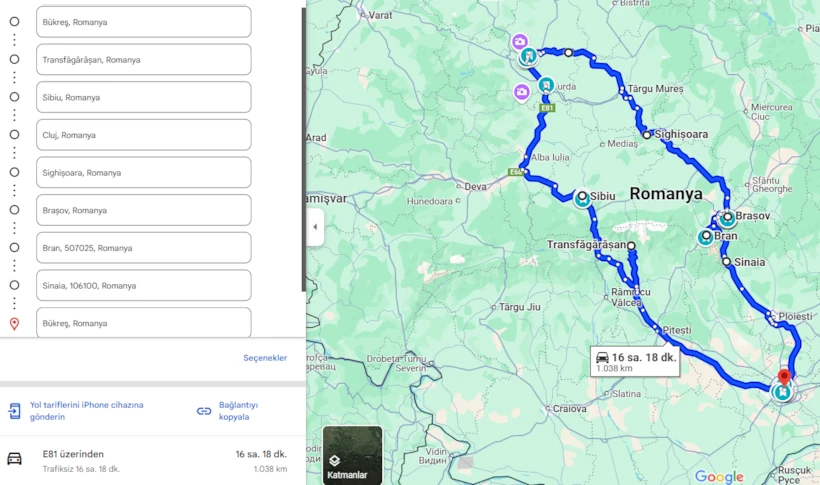Click the waypoint circle beside Sighișoara, Romanya field
Viewport: 820px width, 485px height.
tap(15, 172)
